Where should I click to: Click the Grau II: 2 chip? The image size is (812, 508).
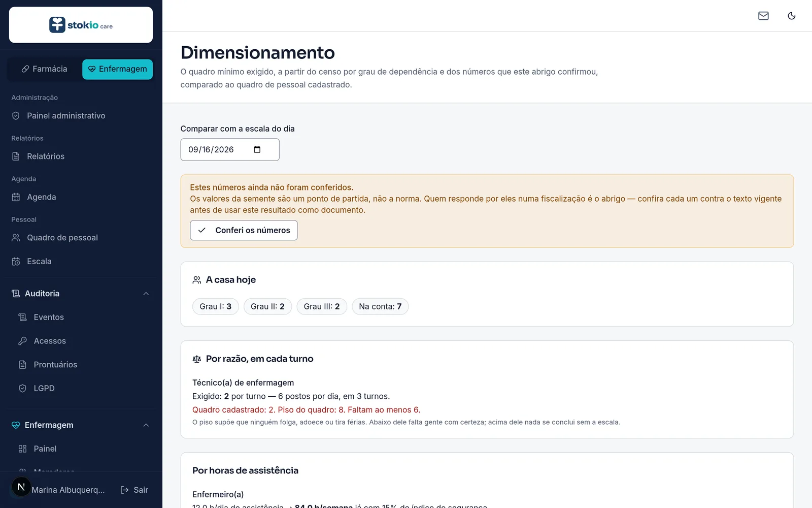point(267,306)
